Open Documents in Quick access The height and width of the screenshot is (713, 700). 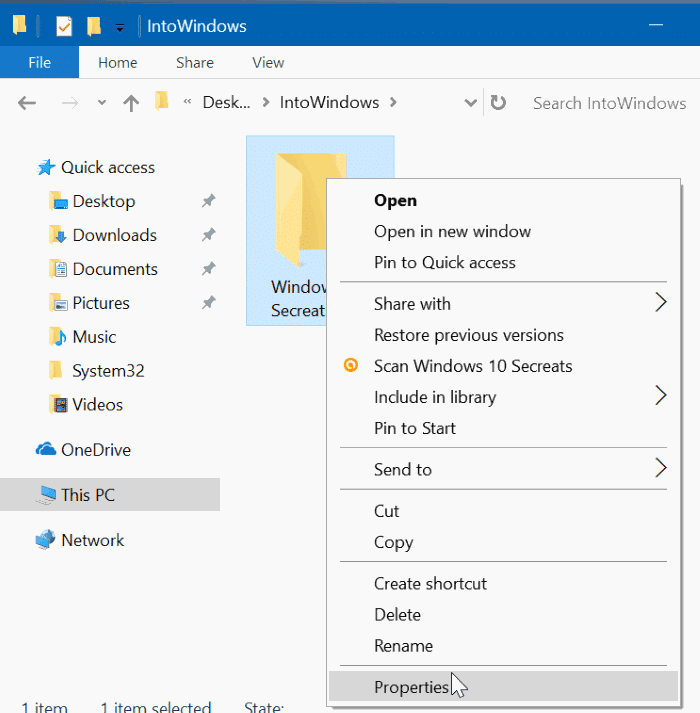click(115, 269)
